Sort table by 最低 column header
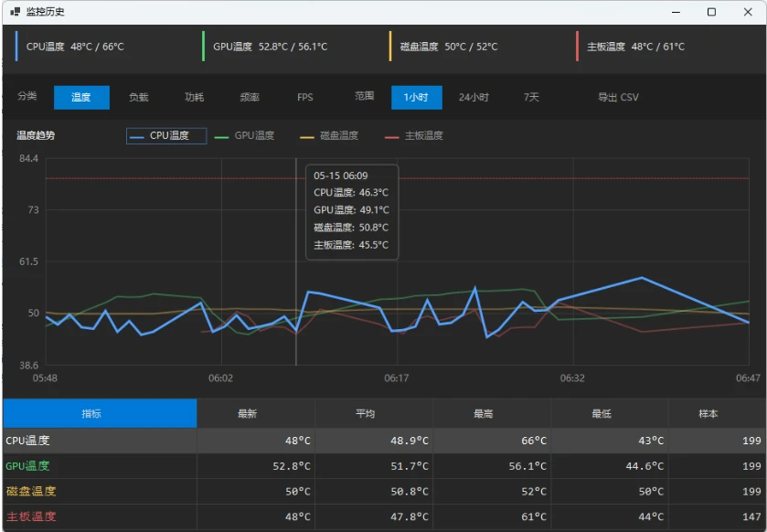767x532 pixels. click(x=610, y=414)
